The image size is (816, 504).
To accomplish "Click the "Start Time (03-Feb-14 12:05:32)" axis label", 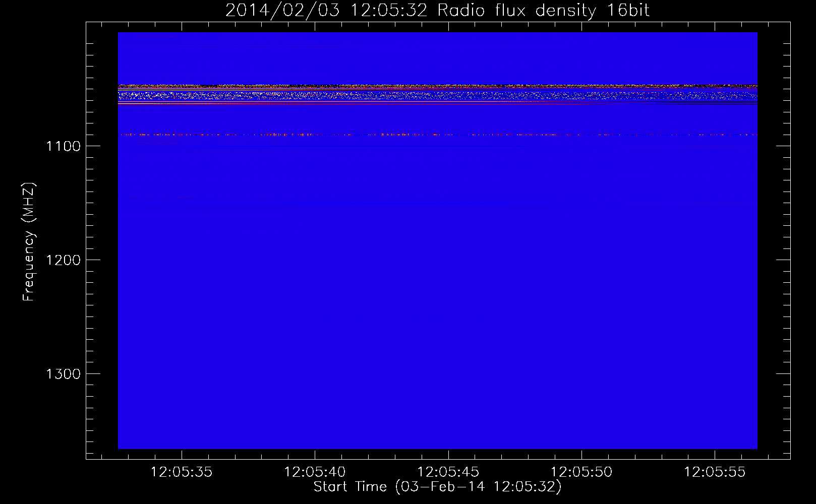I will [437, 487].
